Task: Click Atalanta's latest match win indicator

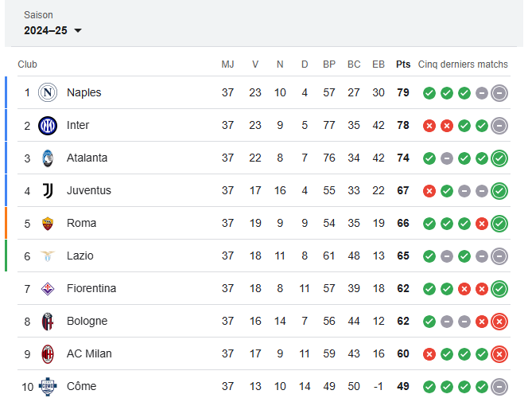Action: click(499, 158)
